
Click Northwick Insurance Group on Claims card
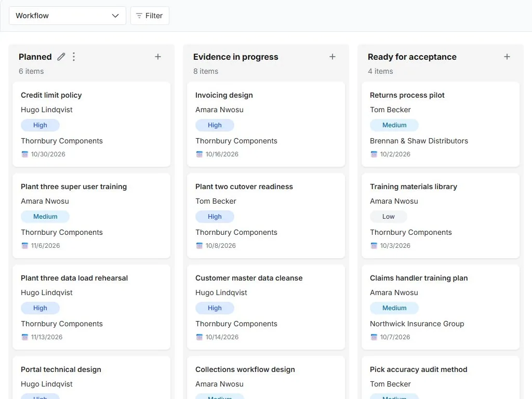[417, 324]
